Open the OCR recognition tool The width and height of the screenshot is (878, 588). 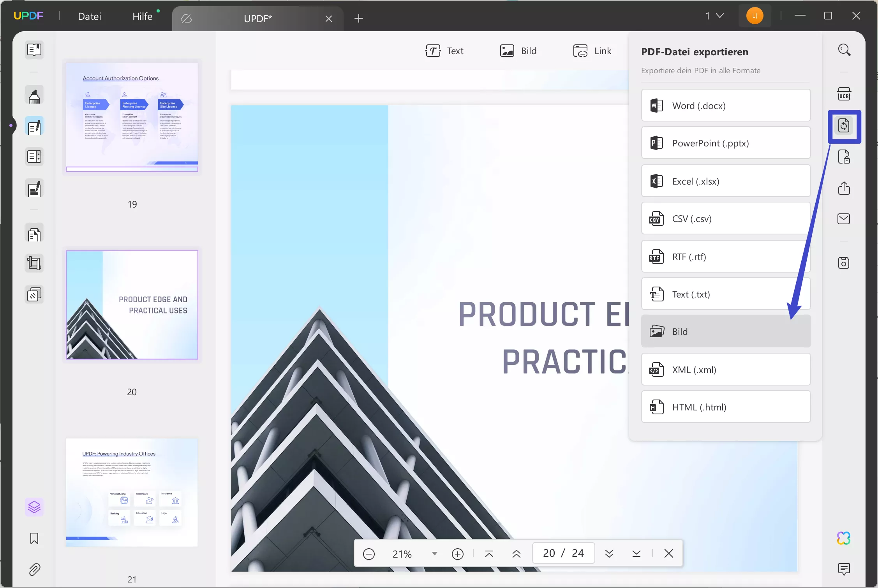[x=844, y=94]
